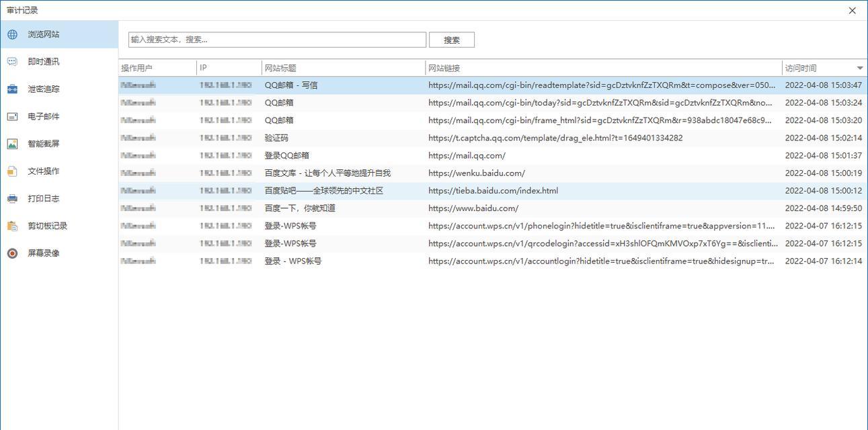
Task: Click the timestamp 2022-04-08 15:03:20
Action: click(x=824, y=120)
